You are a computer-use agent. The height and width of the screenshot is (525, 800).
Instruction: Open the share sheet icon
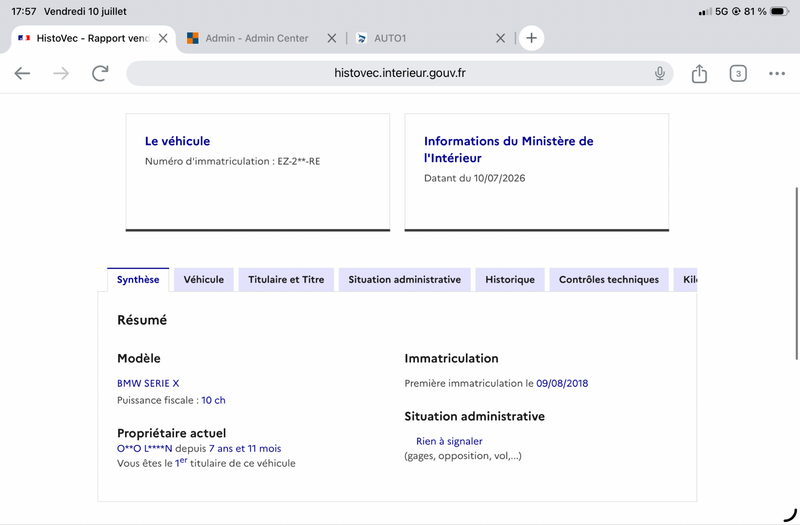pos(699,73)
